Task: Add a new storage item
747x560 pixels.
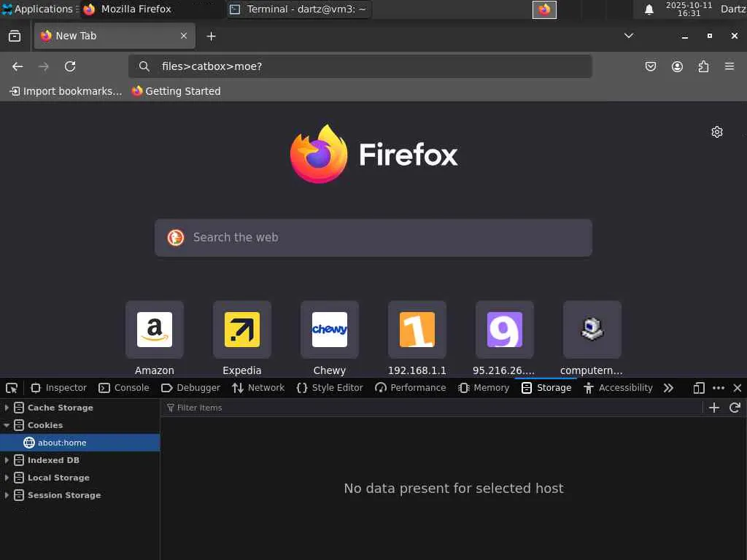Action: point(713,408)
